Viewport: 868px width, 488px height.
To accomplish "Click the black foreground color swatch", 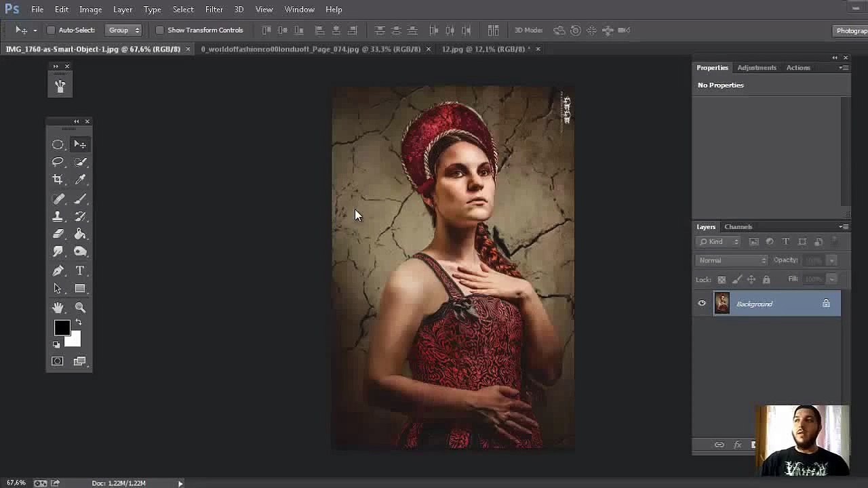I will click(61, 328).
